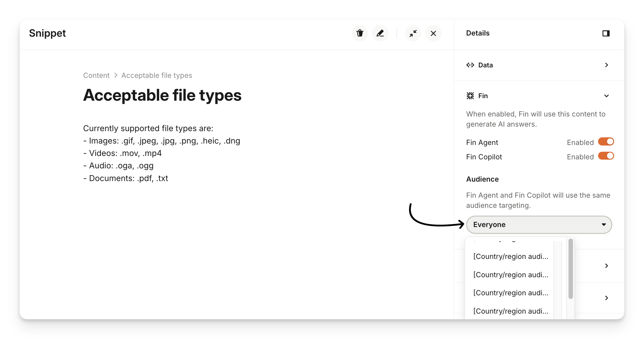Select the second Country/region audience option

point(510,275)
